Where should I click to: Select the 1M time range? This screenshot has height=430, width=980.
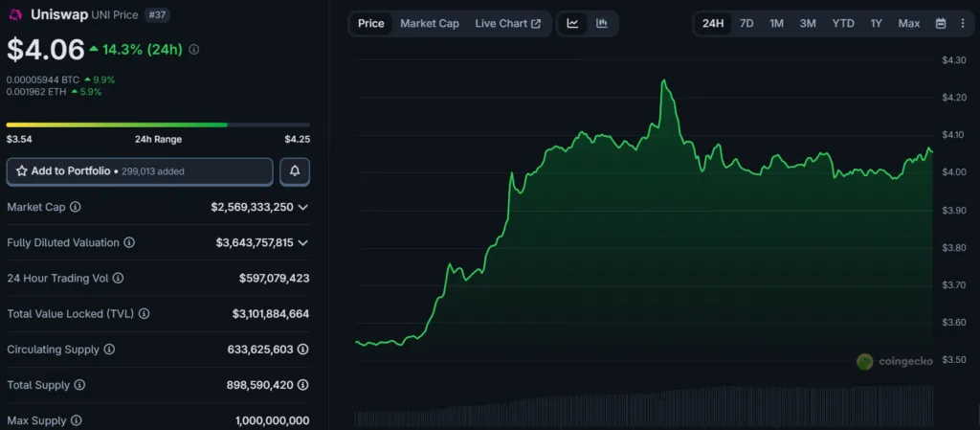tap(776, 24)
